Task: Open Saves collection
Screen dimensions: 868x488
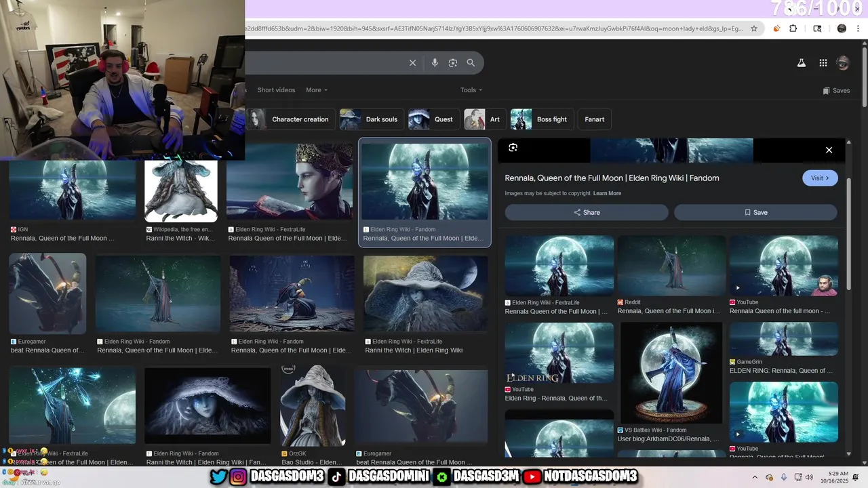Action: [836, 90]
